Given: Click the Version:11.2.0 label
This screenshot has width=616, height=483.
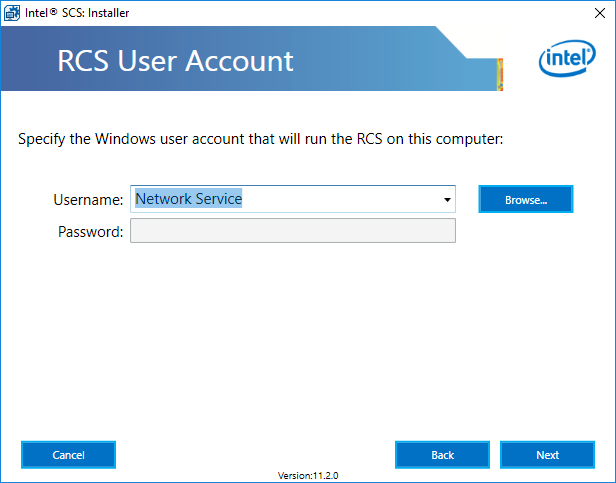Looking at the screenshot, I should coord(308,476).
